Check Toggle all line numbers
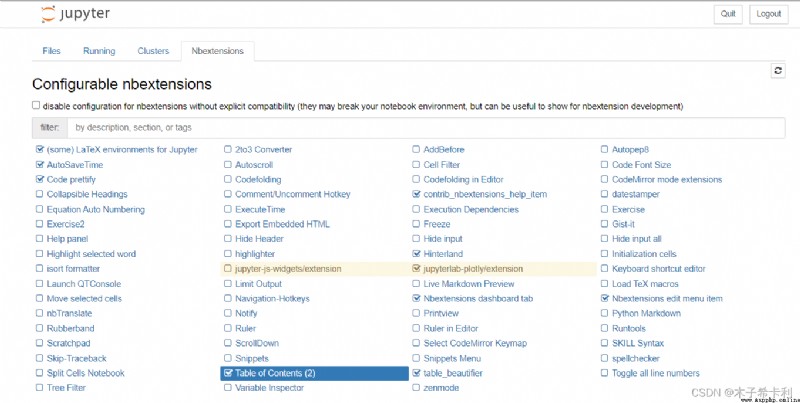 pyautogui.click(x=605, y=373)
